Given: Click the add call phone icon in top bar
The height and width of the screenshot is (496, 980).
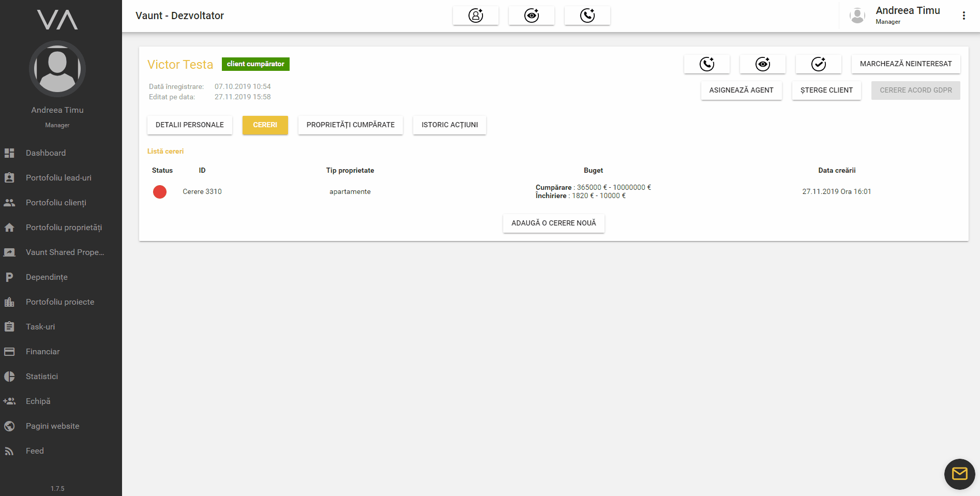Looking at the screenshot, I should pos(587,16).
